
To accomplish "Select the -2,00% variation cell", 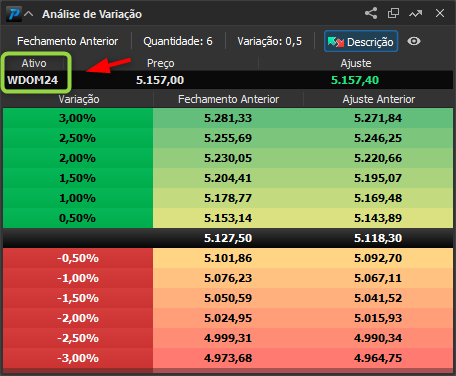I will pyautogui.click(x=78, y=318).
